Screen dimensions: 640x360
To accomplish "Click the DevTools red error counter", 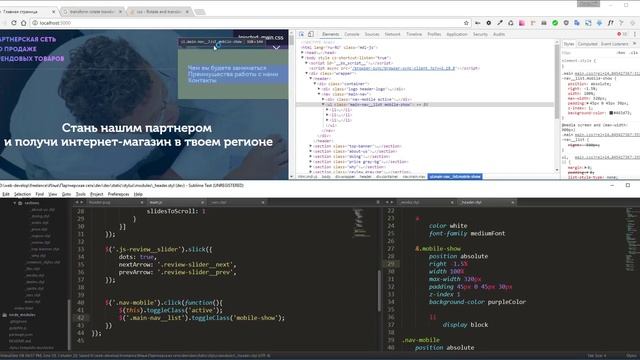I will pos(622,34).
